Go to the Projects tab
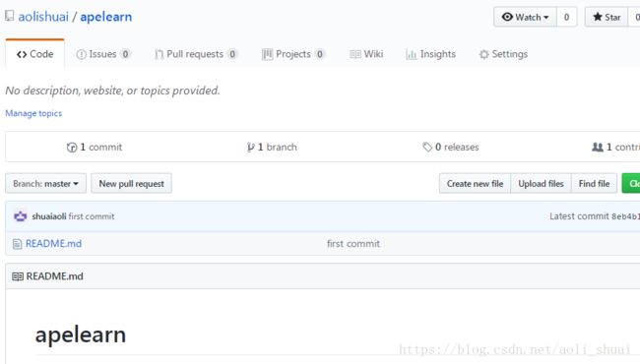 (x=293, y=54)
